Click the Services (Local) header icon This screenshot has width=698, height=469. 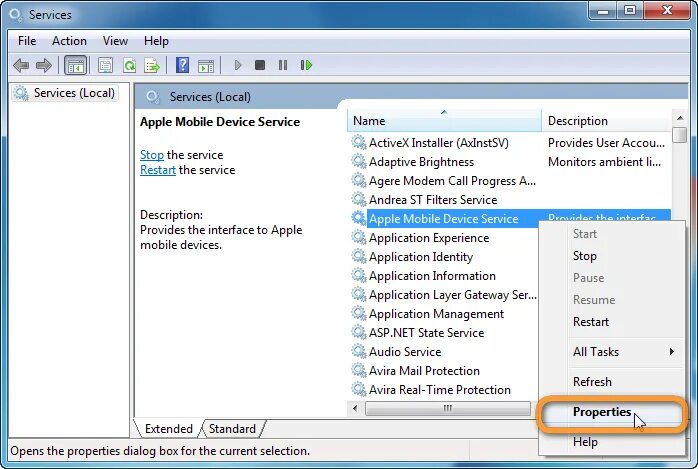[x=152, y=97]
